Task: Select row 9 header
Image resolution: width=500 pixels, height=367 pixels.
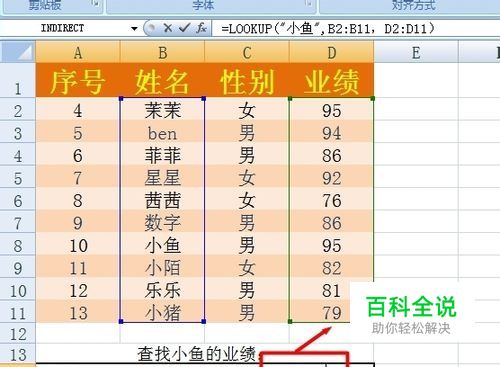Action: [x=18, y=267]
